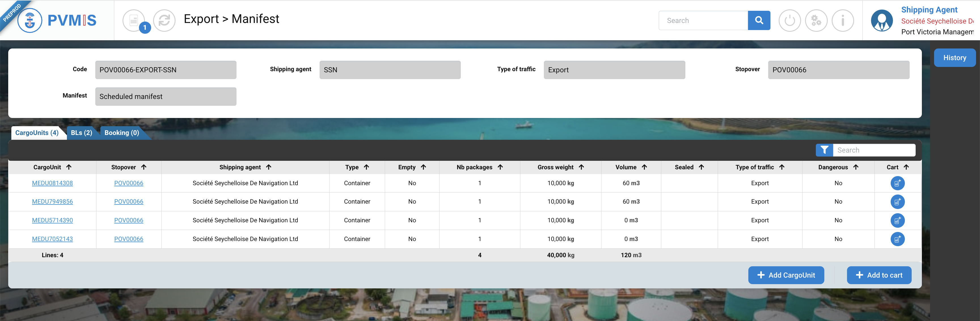Click the Add to cart button
This screenshot has width=980, height=321.
pyautogui.click(x=879, y=275)
